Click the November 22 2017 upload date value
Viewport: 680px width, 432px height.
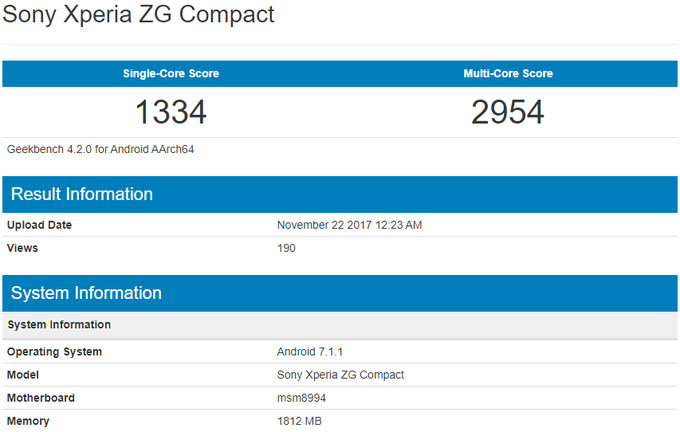click(x=349, y=225)
